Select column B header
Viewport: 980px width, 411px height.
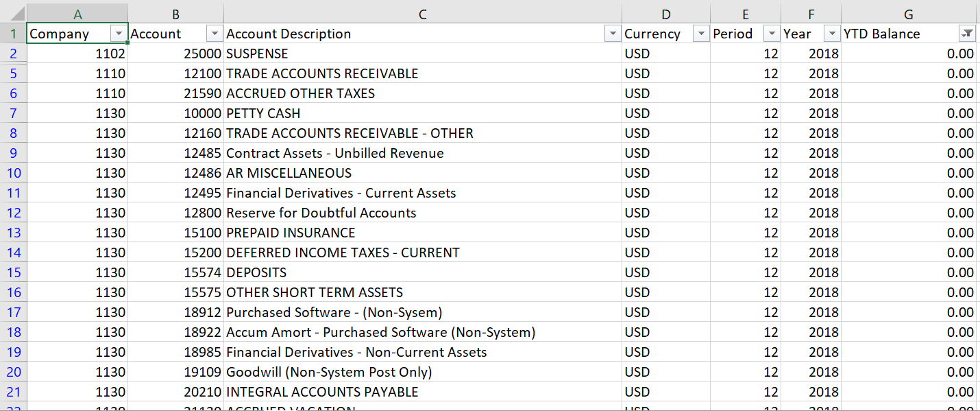[176, 14]
